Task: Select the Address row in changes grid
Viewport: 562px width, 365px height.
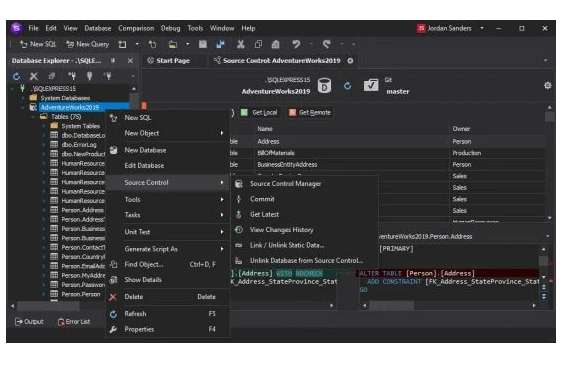Action: tap(387, 142)
